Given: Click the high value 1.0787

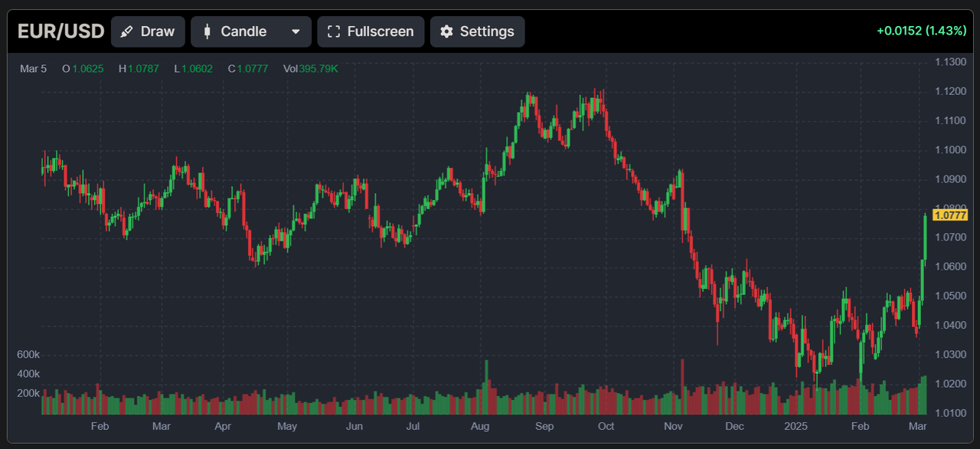Looking at the screenshot, I should click(143, 69).
